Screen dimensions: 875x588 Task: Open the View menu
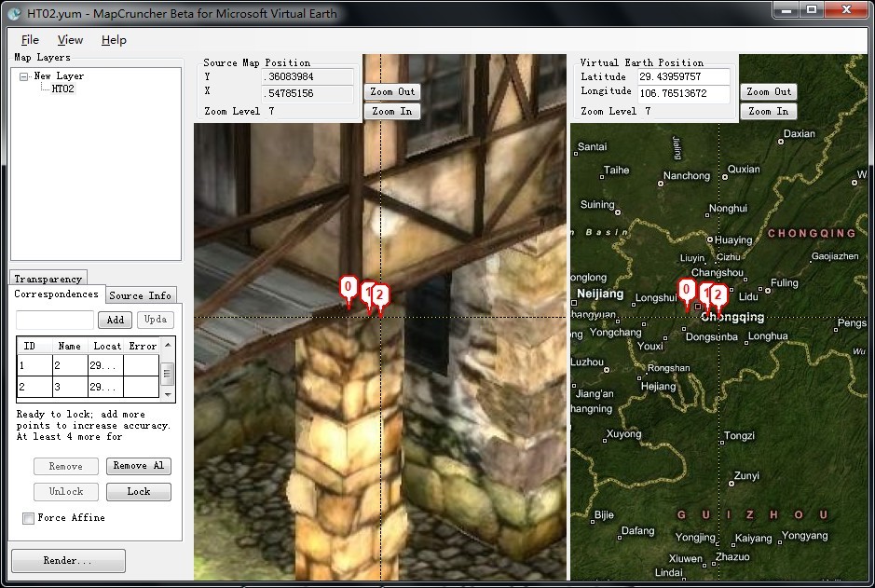pos(70,40)
